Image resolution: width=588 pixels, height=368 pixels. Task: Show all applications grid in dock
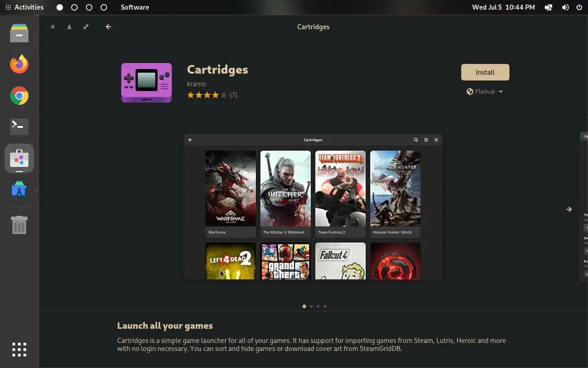coord(19,350)
